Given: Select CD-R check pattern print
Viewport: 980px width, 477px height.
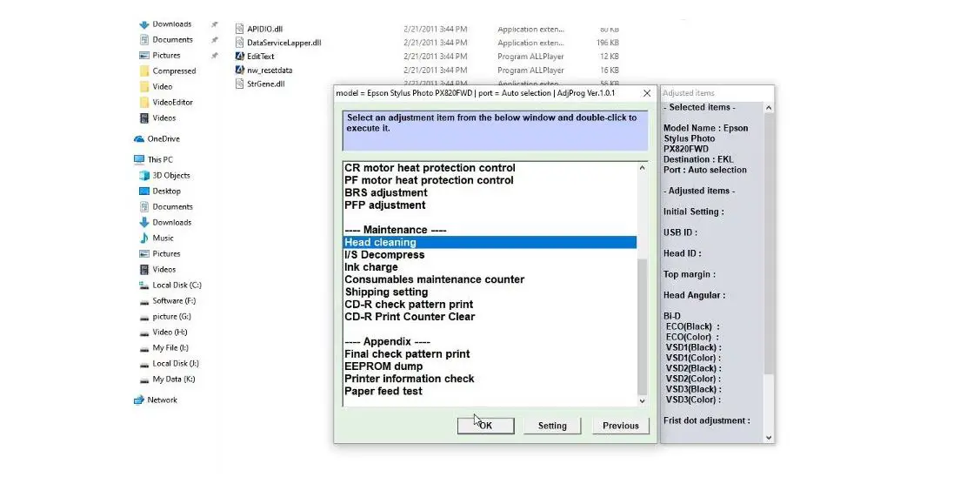Looking at the screenshot, I should (409, 305).
